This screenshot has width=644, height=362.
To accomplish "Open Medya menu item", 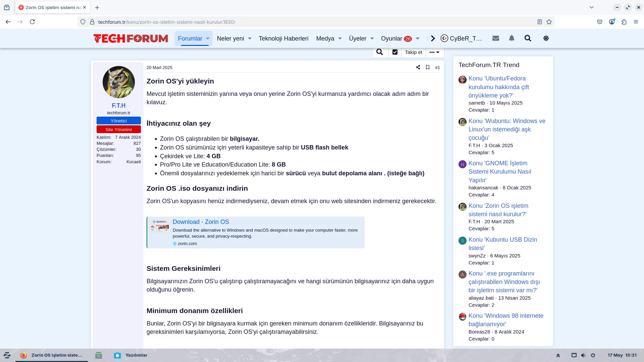I will click(325, 39).
